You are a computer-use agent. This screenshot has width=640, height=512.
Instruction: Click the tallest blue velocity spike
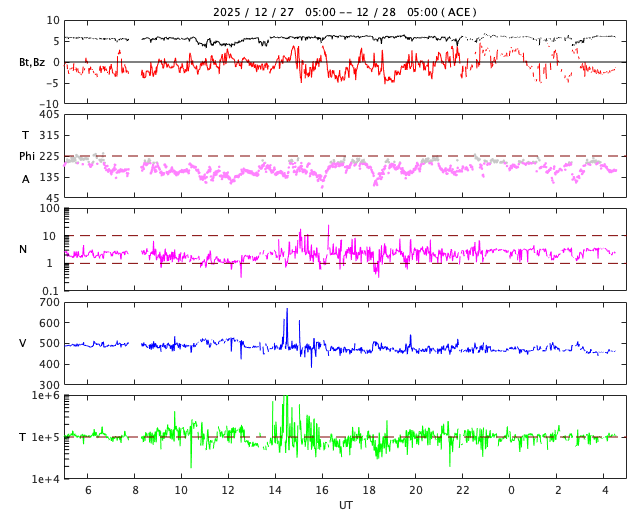click(x=287, y=311)
